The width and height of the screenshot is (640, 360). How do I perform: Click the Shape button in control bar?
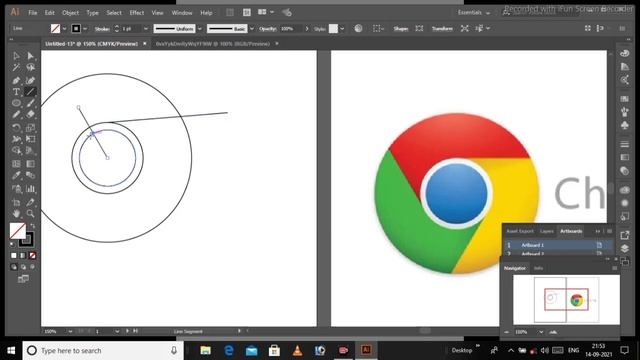click(401, 29)
